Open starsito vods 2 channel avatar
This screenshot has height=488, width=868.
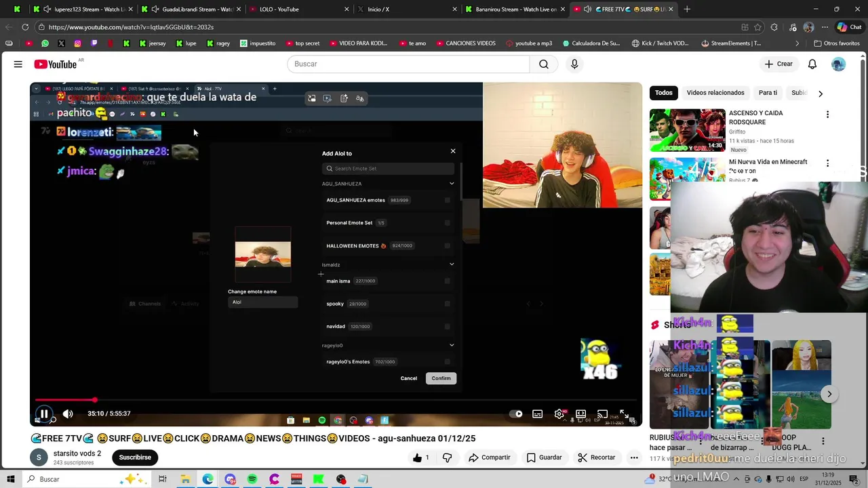(x=39, y=457)
